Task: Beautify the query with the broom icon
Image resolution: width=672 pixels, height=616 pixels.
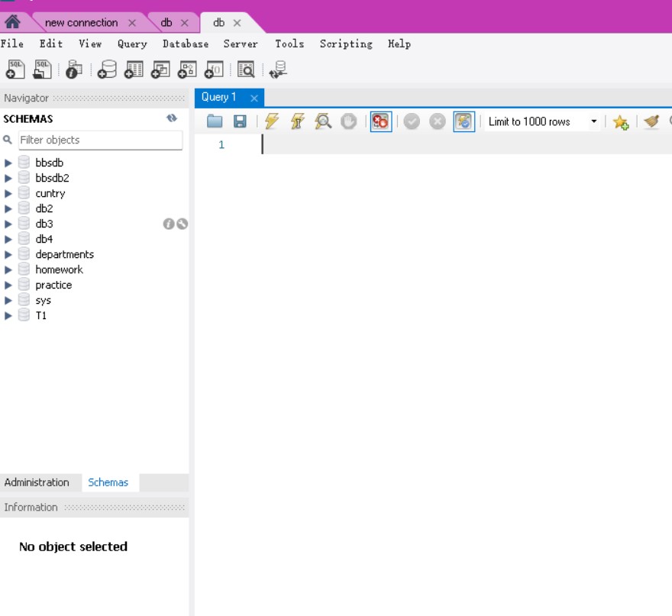Action: pyautogui.click(x=651, y=121)
